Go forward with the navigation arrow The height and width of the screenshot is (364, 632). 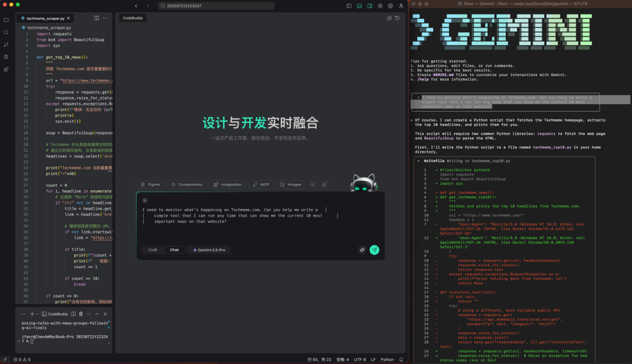point(148,6)
